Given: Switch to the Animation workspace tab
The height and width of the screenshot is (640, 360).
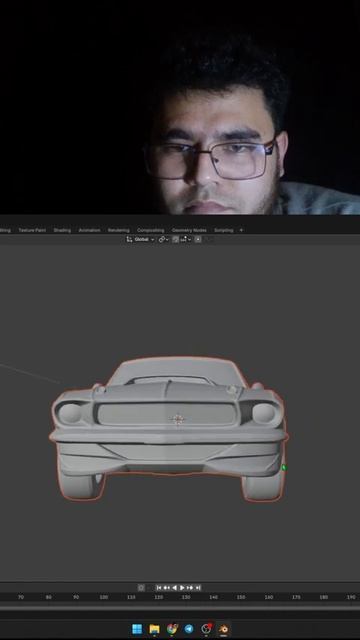Looking at the screenshot, I should [89, 230].
